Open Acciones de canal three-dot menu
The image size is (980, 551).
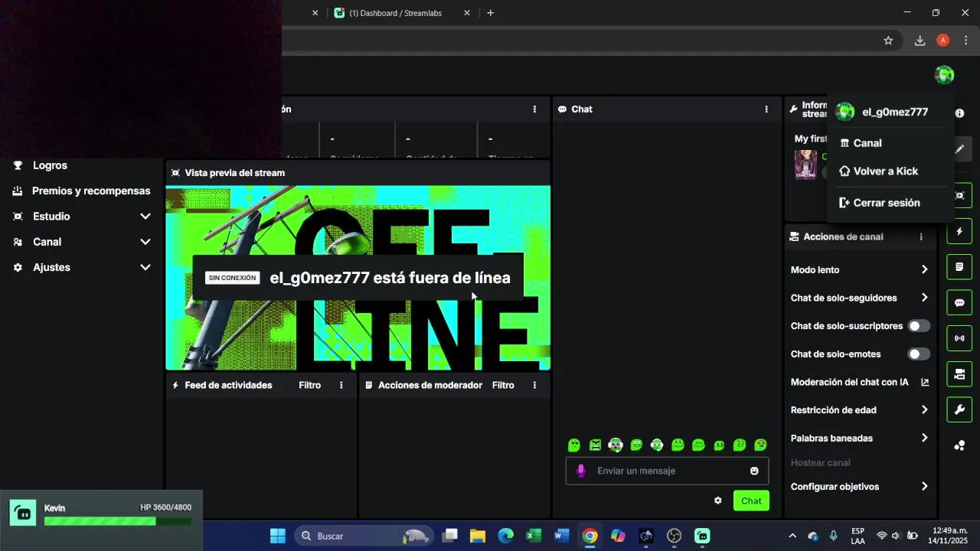pos(921,237)
